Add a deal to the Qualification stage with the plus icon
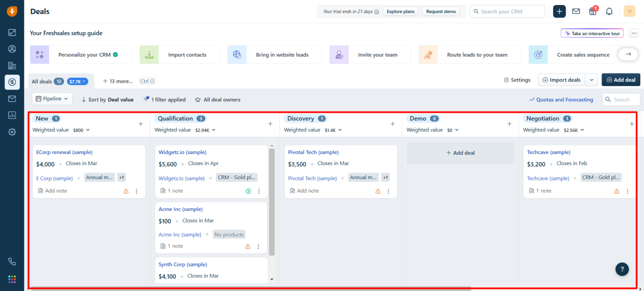 tap(270, 124)
